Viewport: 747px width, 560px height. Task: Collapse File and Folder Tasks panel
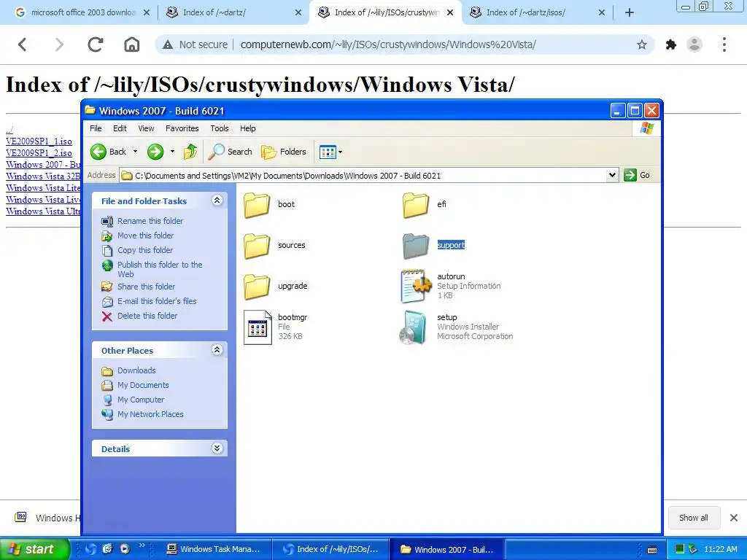(x=217, y=201)
